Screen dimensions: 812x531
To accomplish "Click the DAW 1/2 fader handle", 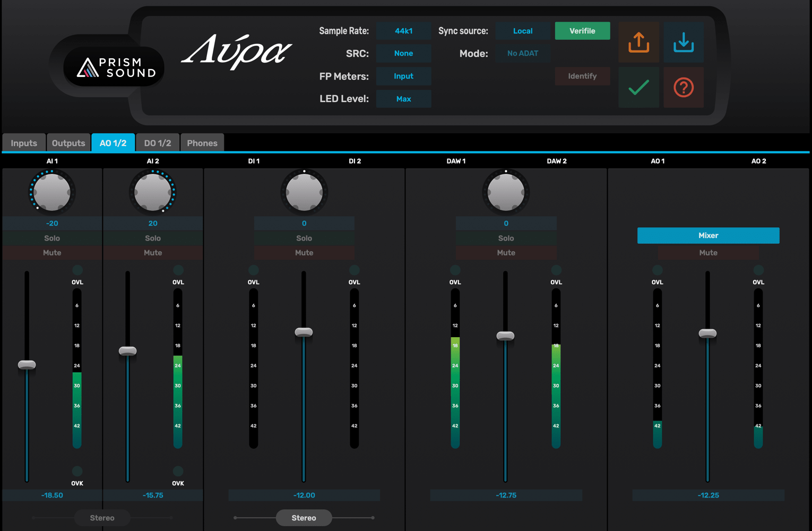I will pyautogui.click(x=505, y=336).
